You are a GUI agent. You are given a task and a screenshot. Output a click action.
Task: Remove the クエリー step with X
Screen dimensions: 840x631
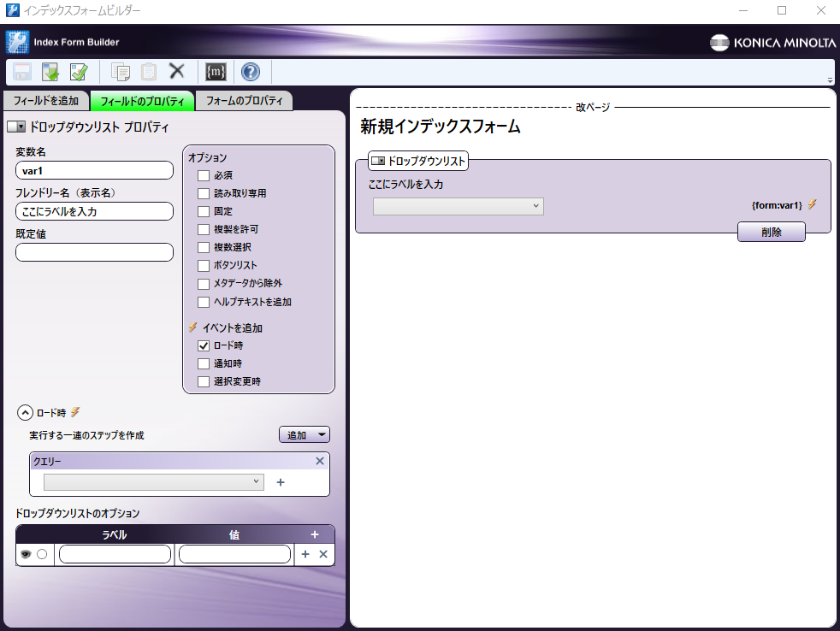320,461
